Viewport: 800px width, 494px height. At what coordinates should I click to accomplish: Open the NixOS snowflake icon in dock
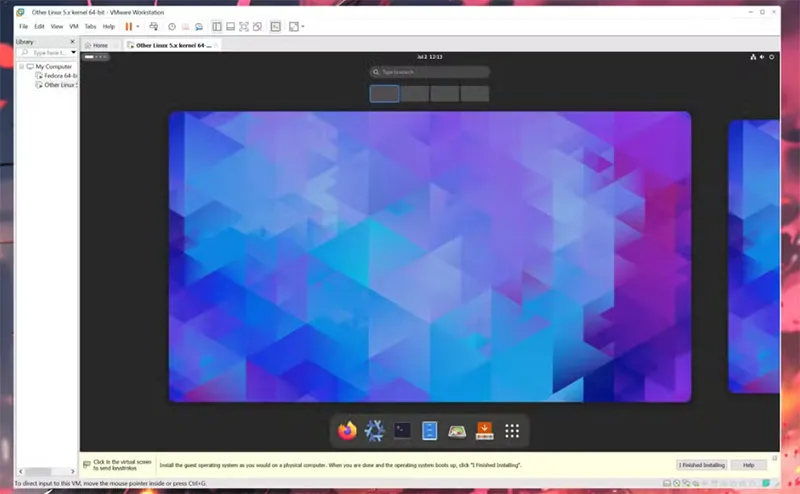tap(374, 431)
